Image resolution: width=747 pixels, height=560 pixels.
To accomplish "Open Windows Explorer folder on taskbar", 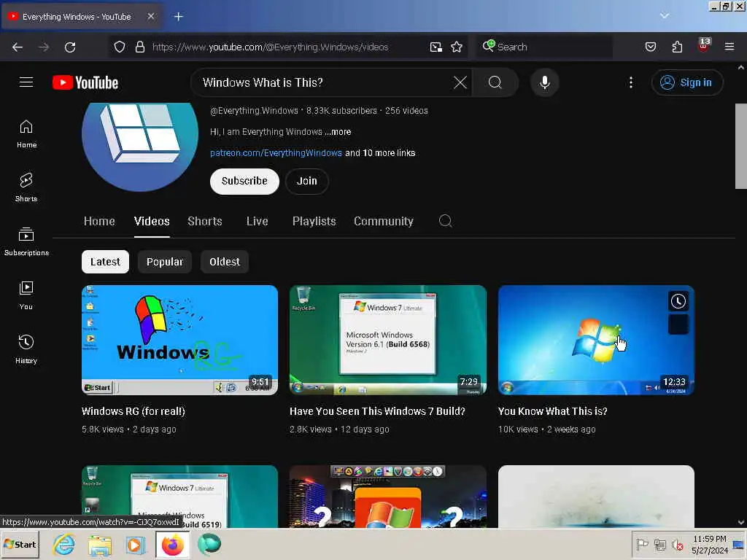I will [x=99, y=545].
